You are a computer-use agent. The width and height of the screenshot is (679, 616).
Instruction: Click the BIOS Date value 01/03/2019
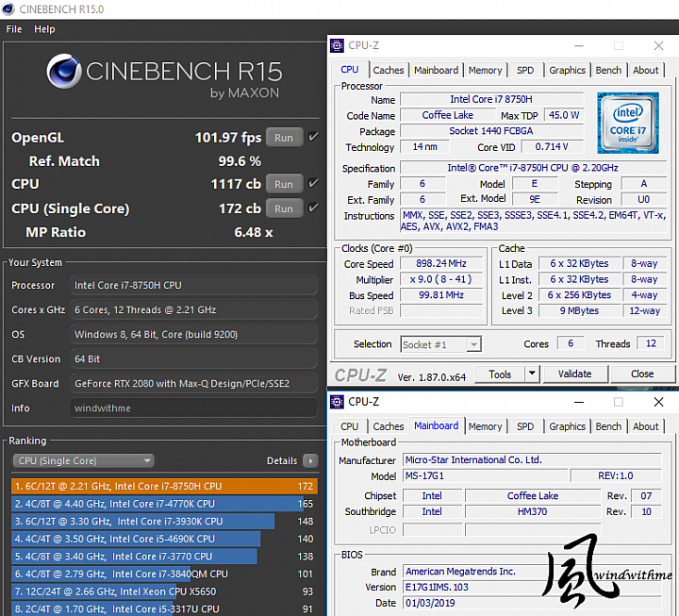click(532, 603)
